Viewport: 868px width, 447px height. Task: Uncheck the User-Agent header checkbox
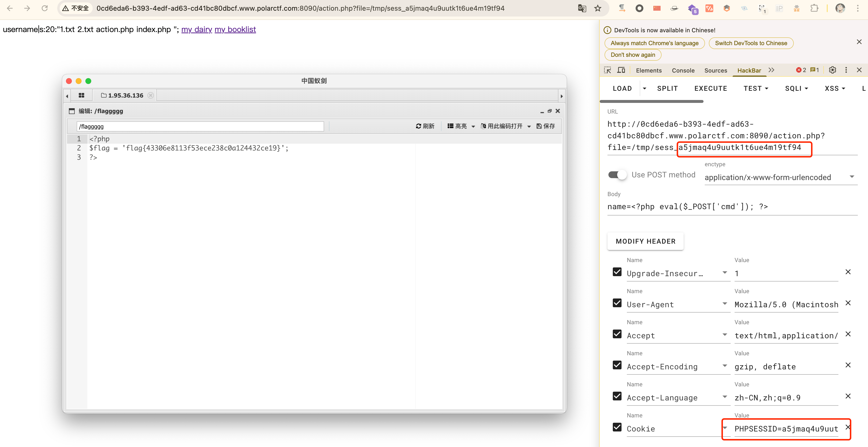[x=617, y=303]
